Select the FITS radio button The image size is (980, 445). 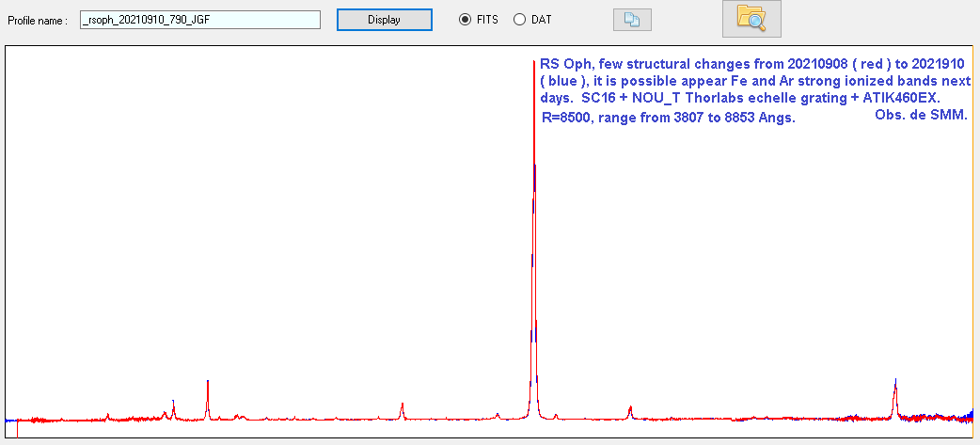(x=464, y=20)
